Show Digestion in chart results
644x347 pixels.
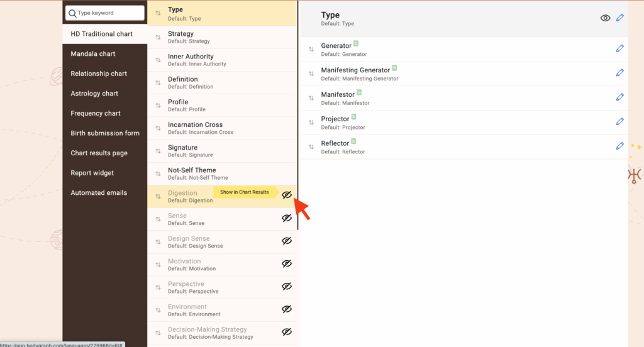[287, 196]
